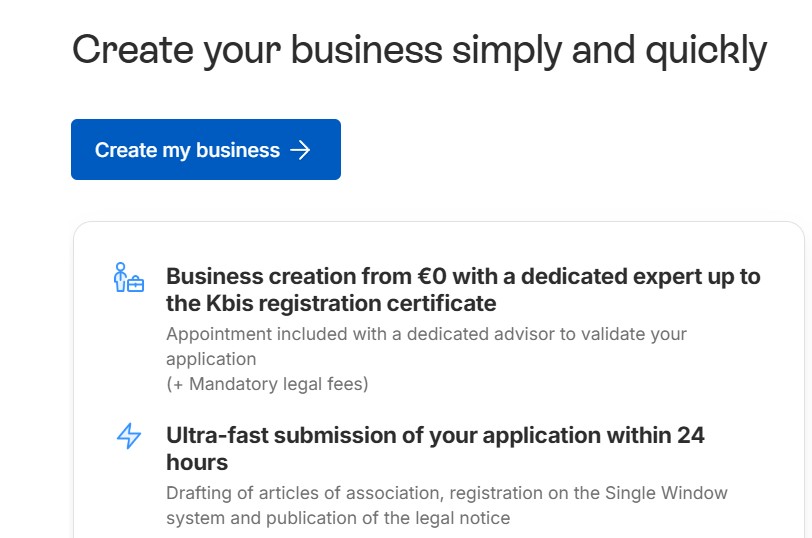Click the lightning bolt icon

[129, 436]
